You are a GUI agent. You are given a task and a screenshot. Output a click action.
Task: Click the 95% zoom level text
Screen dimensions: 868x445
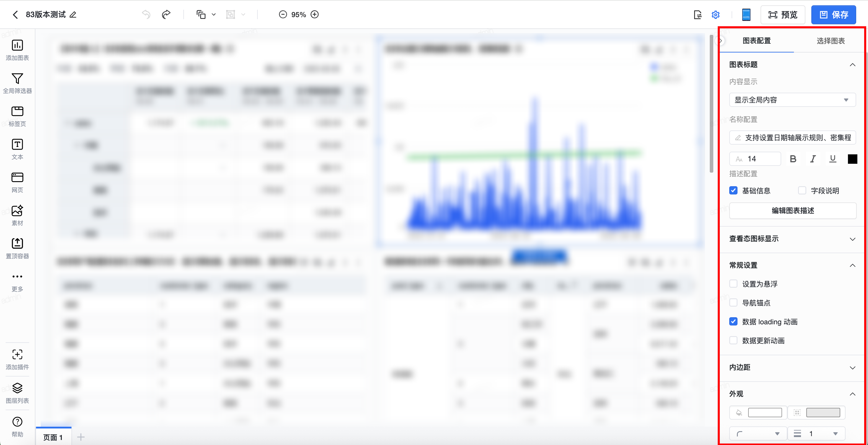(x=298, y=14)
